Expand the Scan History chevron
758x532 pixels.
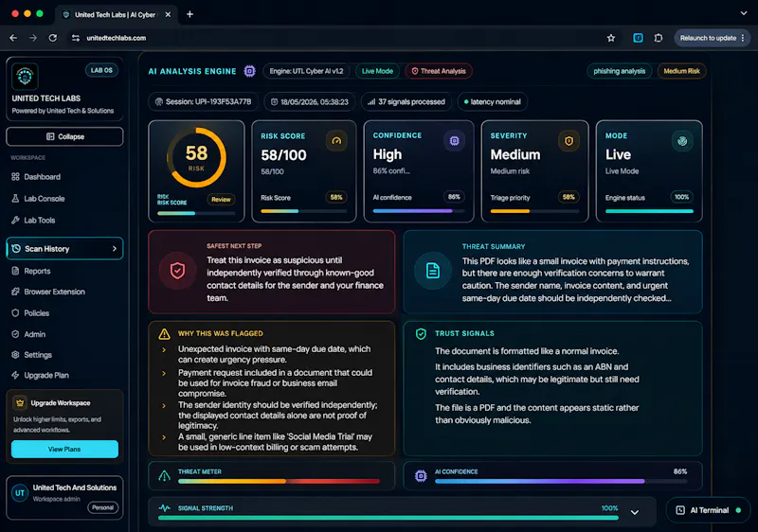(x=115, y=249)
